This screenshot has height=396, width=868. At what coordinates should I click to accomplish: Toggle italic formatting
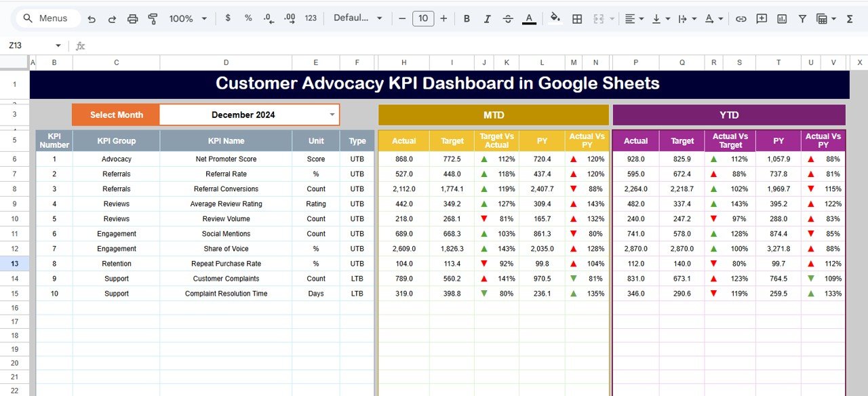tap(487, 18)
